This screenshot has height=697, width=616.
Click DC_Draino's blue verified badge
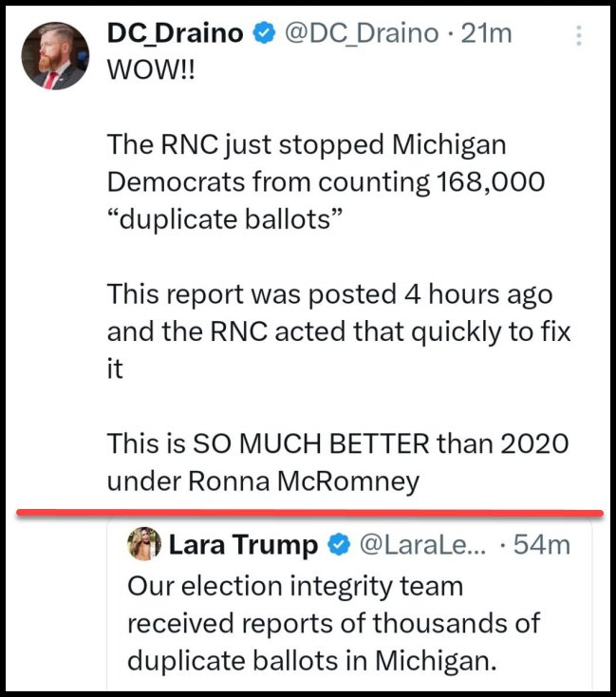(x=265, y=34)
